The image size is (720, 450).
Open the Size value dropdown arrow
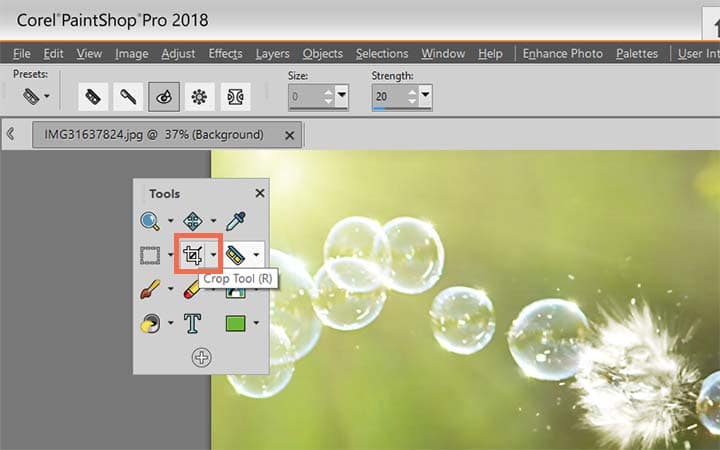[x=342, y=95]
